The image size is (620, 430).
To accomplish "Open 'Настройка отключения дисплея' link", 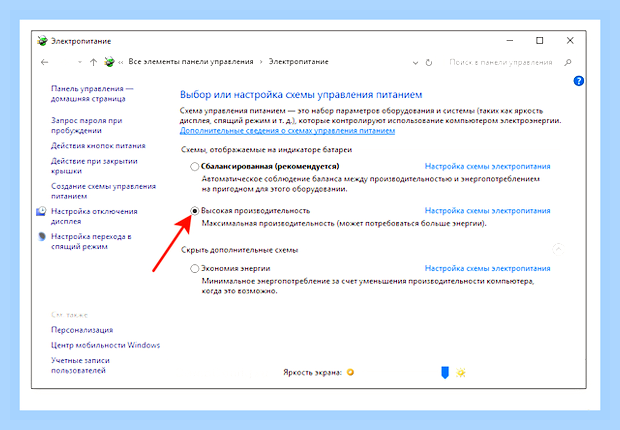I will (x=94, y=216).
